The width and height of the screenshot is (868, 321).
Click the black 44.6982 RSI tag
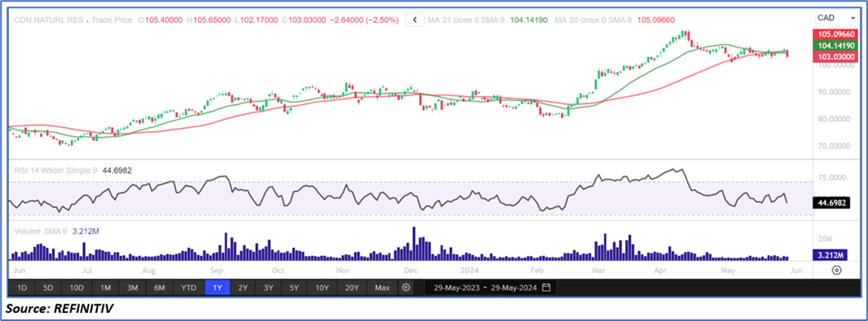pos(831,203)
